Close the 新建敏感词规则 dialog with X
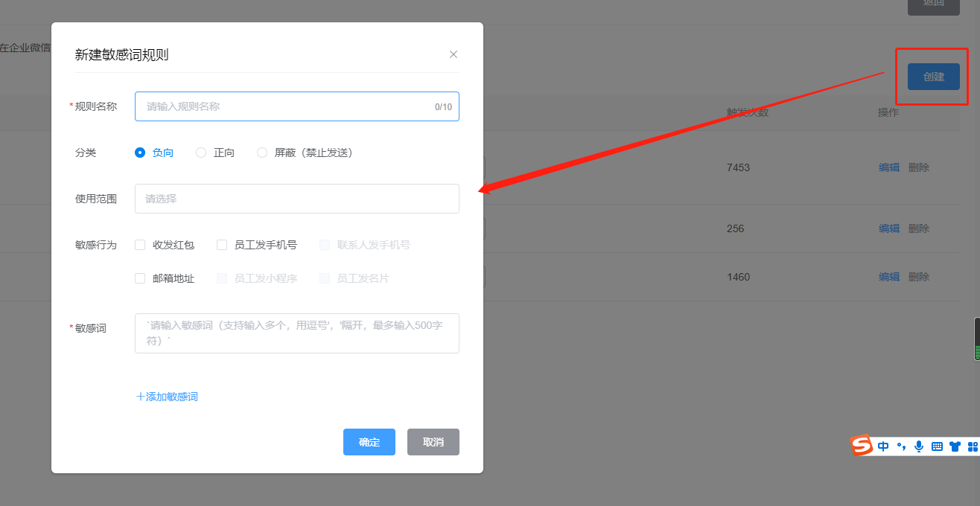This screenshot has width=980, height=506. (x=454, y=54)
